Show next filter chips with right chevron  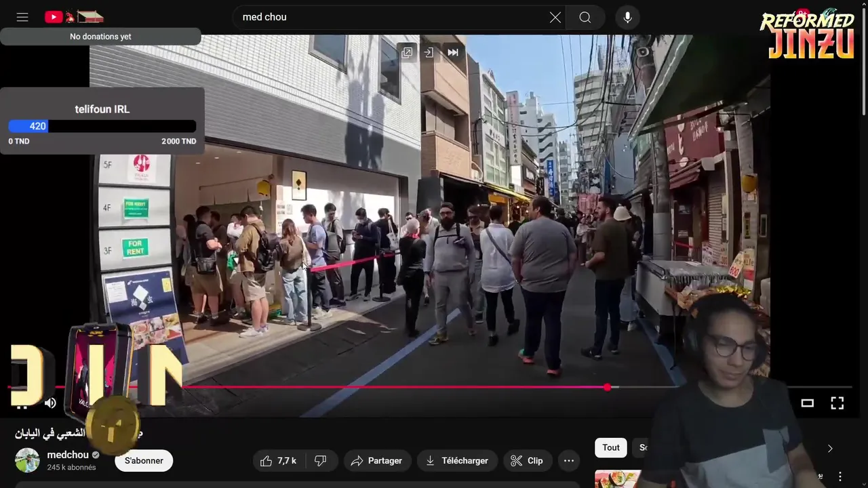coord(830,448)
